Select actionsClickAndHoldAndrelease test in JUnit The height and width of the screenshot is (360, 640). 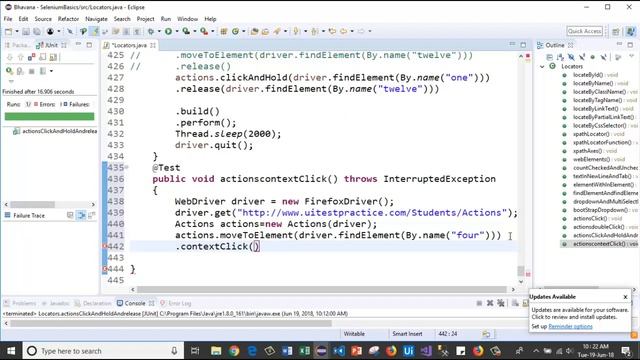pyautogui.click(x=55, y=131)
